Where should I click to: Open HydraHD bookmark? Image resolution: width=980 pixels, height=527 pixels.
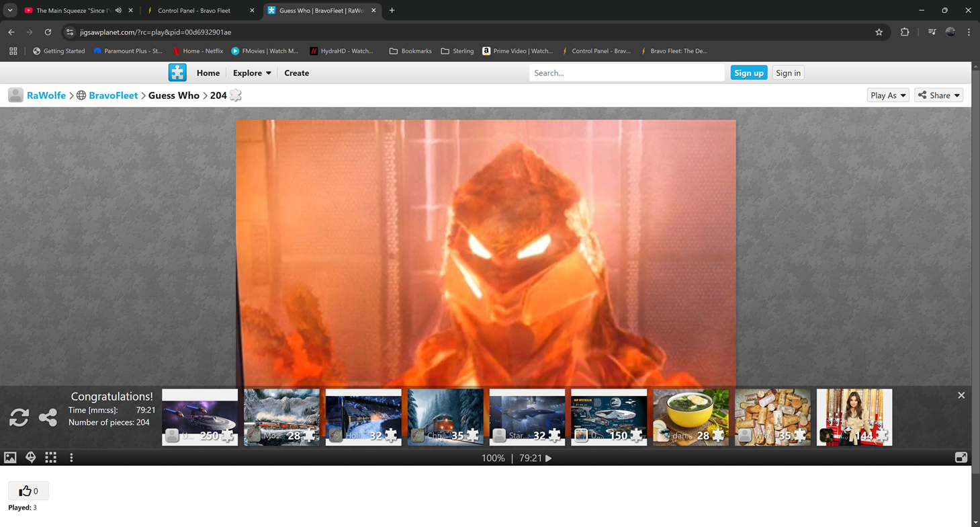[x=341, y=51]
